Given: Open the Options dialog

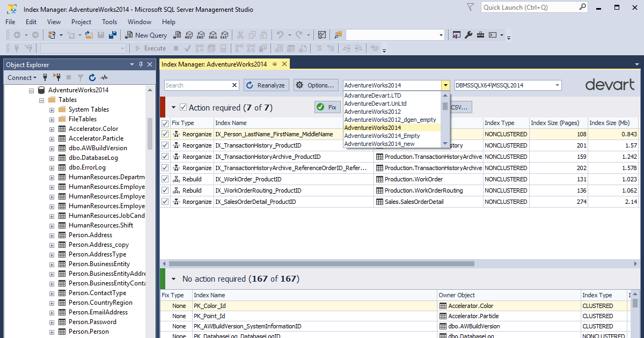Looking at the screenshot, I should pyautogui.click(x=316, y=85).
